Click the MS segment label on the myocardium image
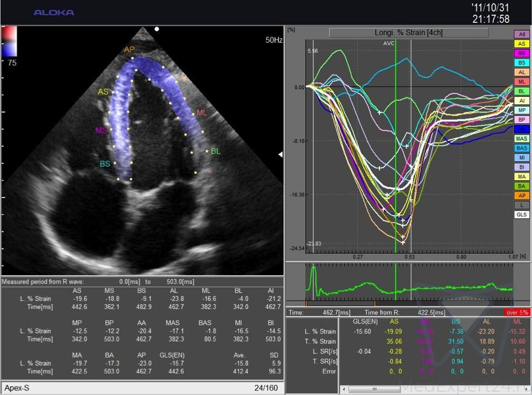 [101, 130]
